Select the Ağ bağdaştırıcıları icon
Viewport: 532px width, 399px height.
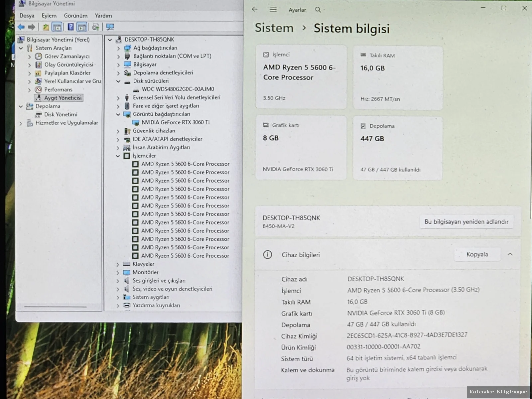coord(127,48)
